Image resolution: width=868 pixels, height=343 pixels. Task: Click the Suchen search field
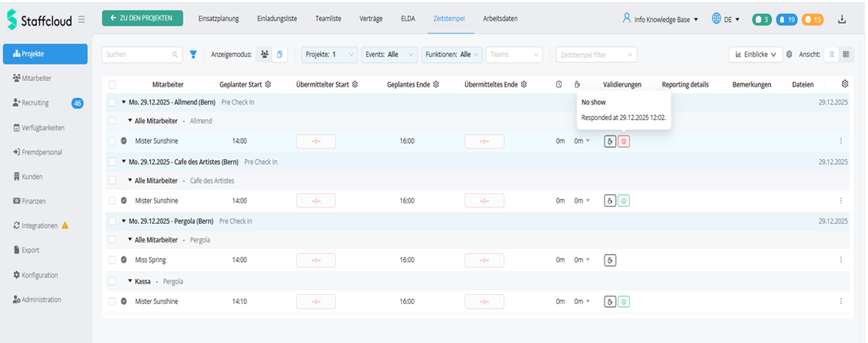pyautogui.click(x=142, y=54)
